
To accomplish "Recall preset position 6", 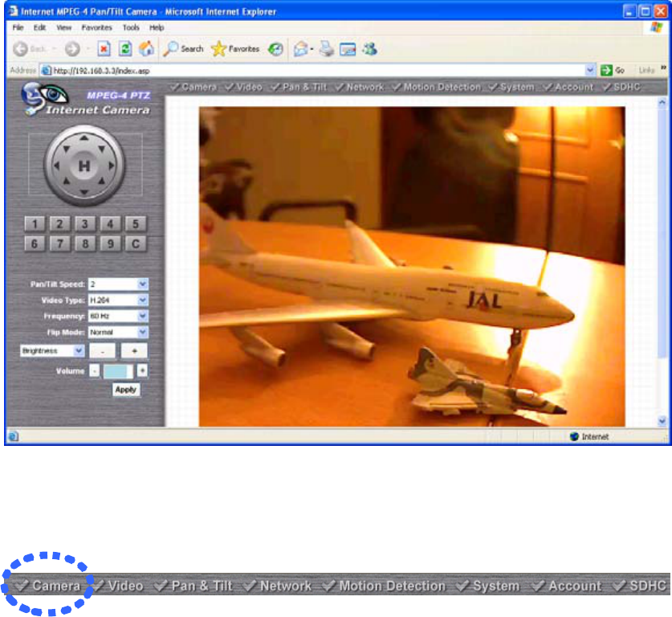I will click(35, 243).
